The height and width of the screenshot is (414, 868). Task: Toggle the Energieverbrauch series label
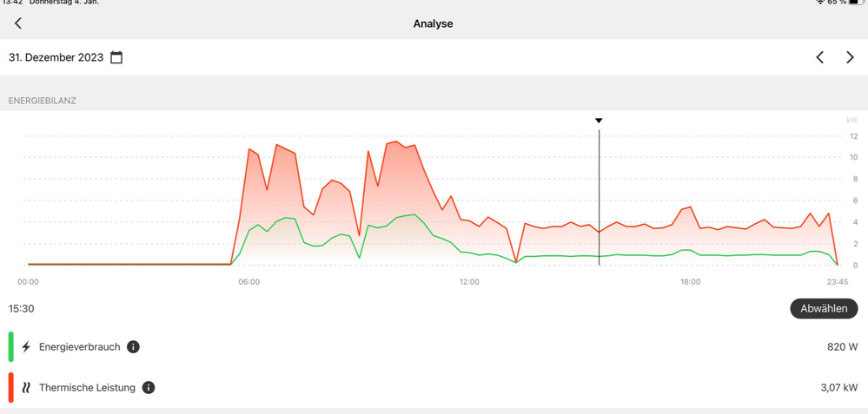point(79,347)
